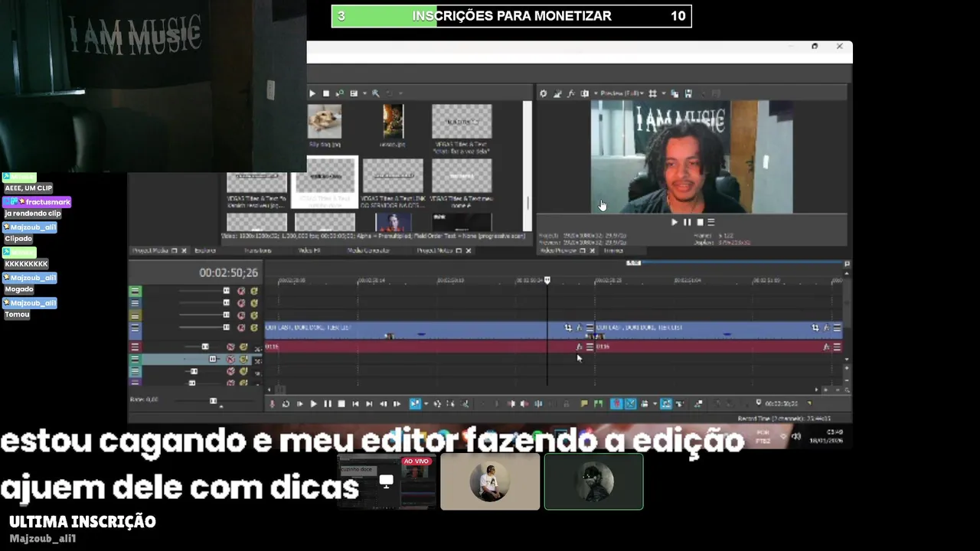Toggle preview grid overlays icon
The height and width of the screenshot is (551, 980).
click(x=652, y=93)
